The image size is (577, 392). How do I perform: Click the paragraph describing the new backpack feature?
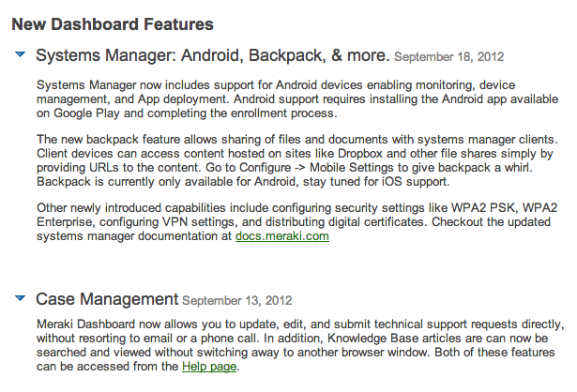coord(297,160)
